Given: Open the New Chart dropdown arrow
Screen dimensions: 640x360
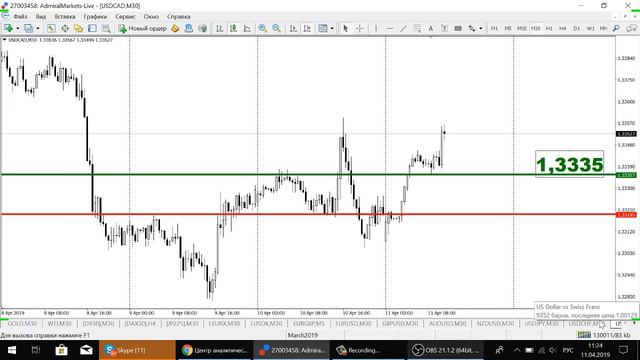Looking at the screenshot, I should (x=18, y=29).
